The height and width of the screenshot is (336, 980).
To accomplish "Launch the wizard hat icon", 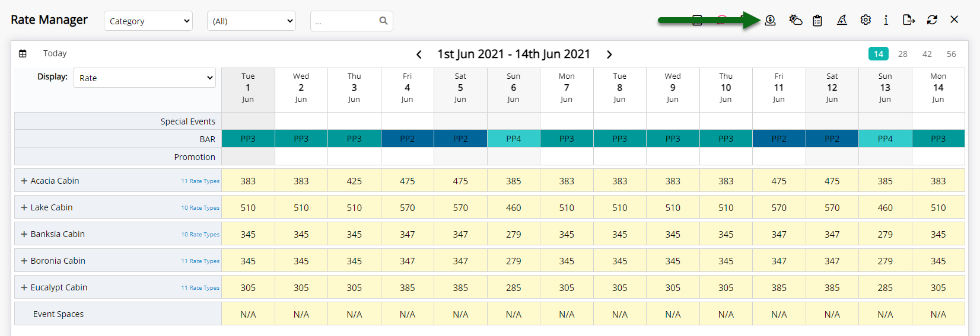I will [x=842, y=20].
